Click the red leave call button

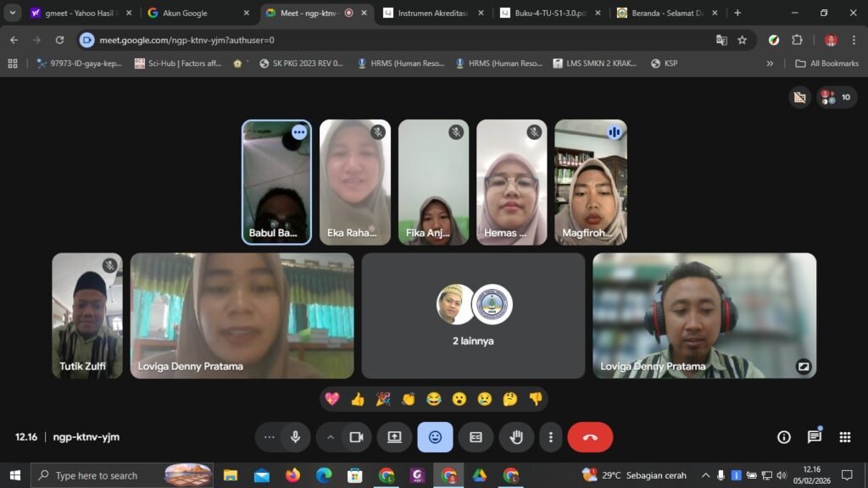pos(590,437)
